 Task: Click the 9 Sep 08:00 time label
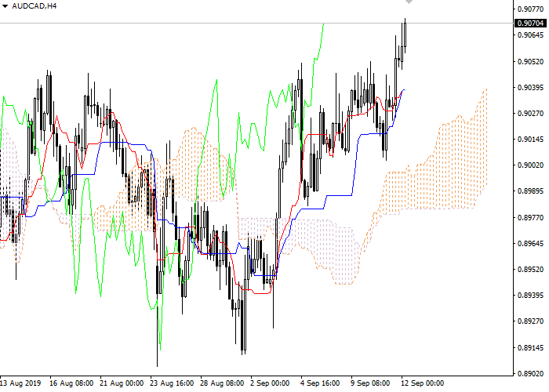point(370,383)
